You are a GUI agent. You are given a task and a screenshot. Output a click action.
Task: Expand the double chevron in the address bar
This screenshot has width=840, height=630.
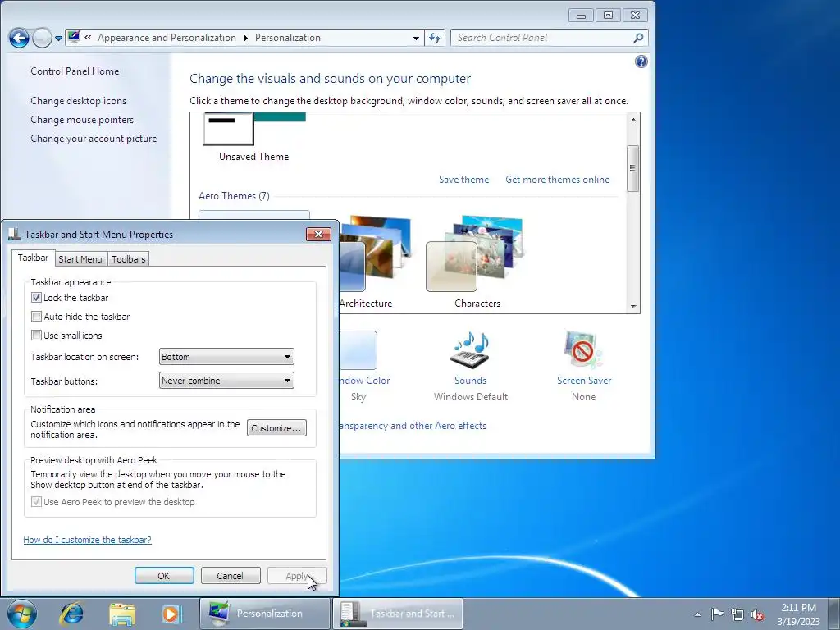pos(88,38)
